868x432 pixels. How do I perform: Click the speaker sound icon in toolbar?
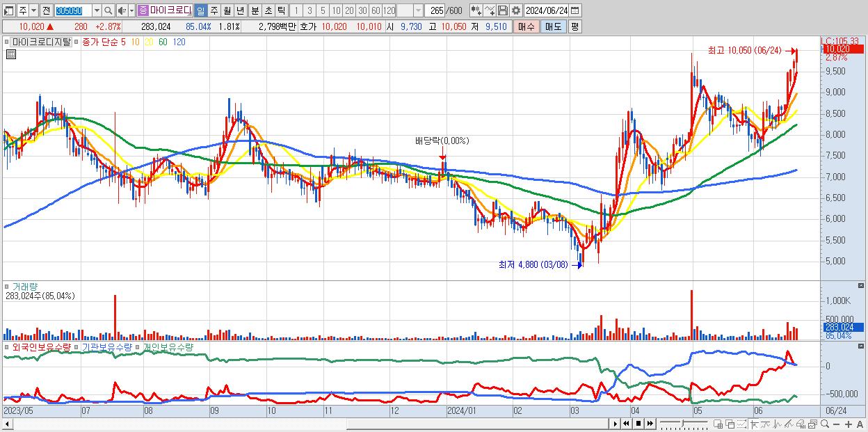click(x=122, y=10)
